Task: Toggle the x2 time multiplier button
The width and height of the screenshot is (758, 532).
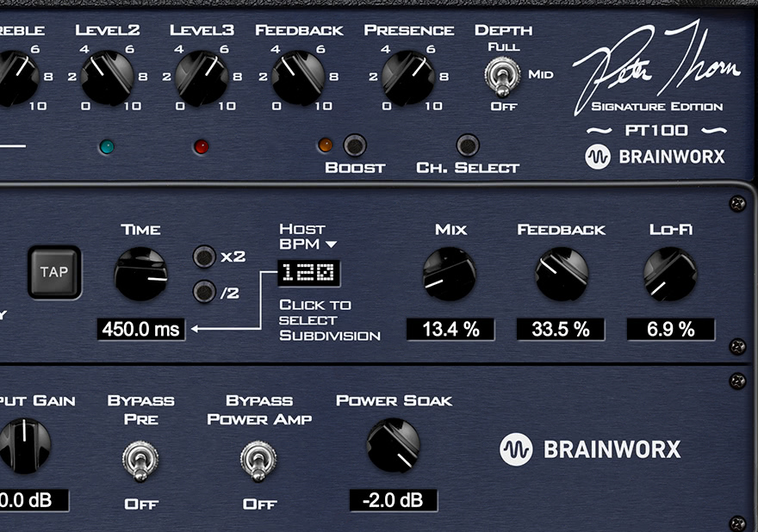Action: point(204,257)
